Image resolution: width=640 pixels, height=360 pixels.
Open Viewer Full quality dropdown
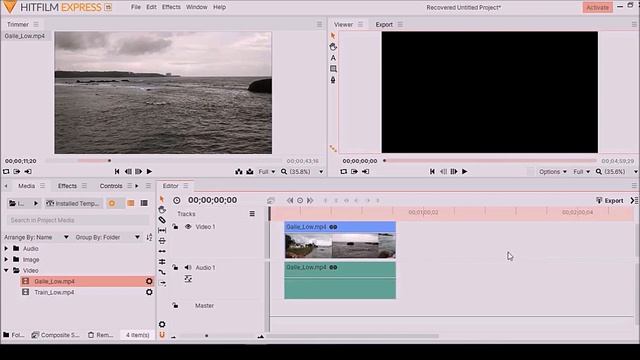[x=582, y=172]
